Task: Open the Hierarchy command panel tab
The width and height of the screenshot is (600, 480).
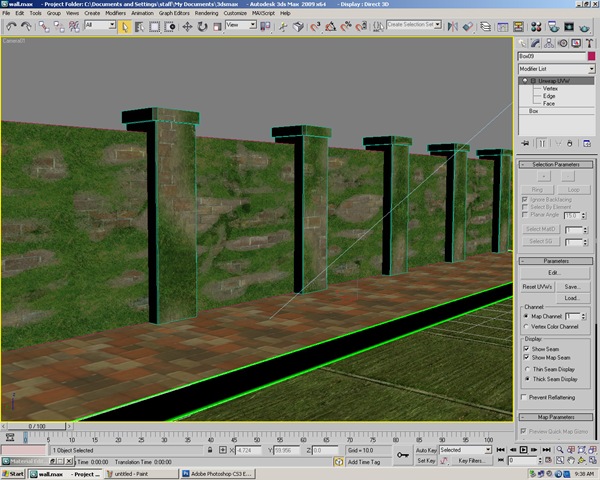Action: click(548, 41)
